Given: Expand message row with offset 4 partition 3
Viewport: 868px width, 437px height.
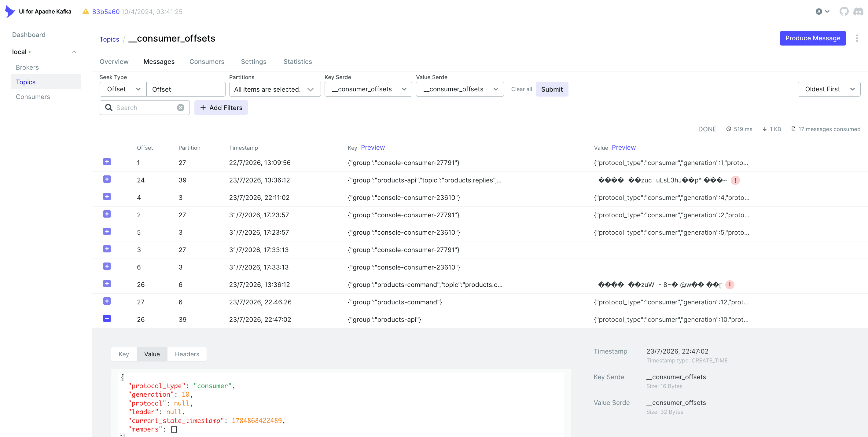Looking at the screenshot, I should 107,196.
